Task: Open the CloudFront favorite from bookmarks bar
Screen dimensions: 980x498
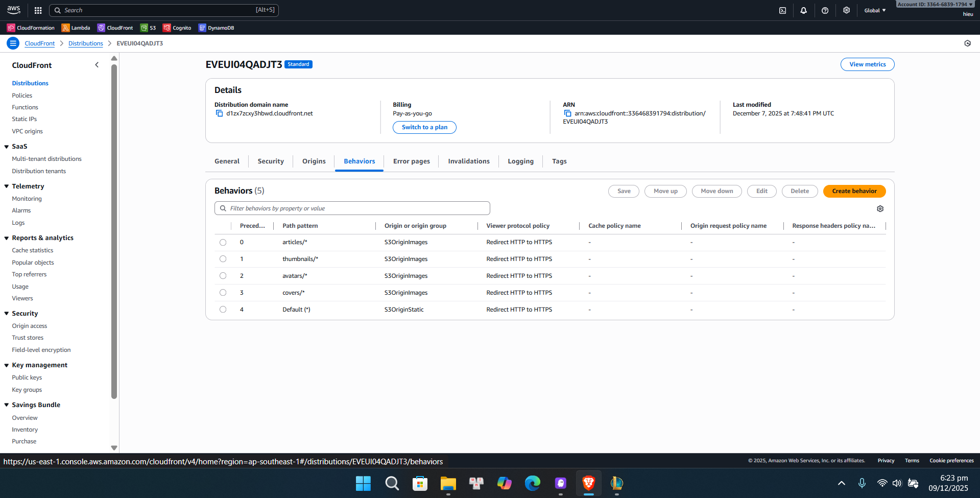Action: pos(115,28)
